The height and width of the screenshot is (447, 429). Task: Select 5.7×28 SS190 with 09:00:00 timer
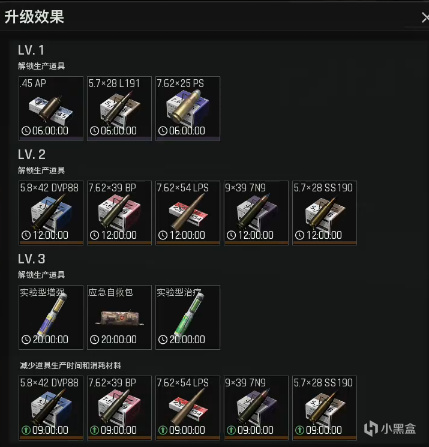pos(324,408)
